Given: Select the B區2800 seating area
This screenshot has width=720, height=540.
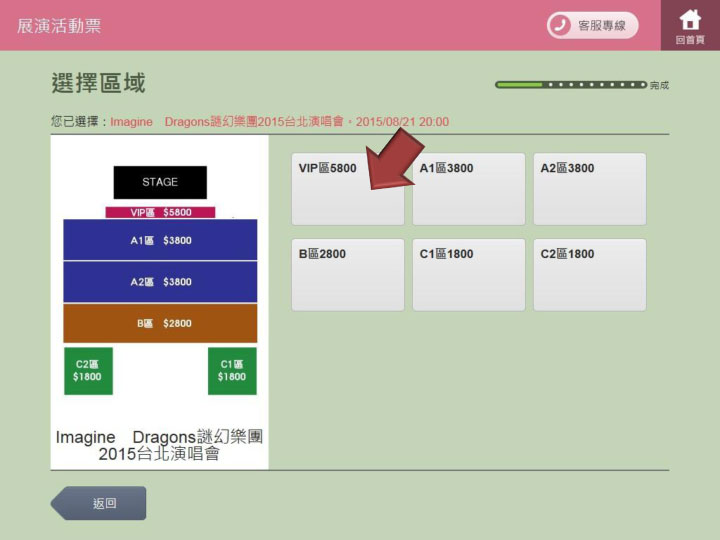Looking at the screenshot, I should (x=348, y=275).
